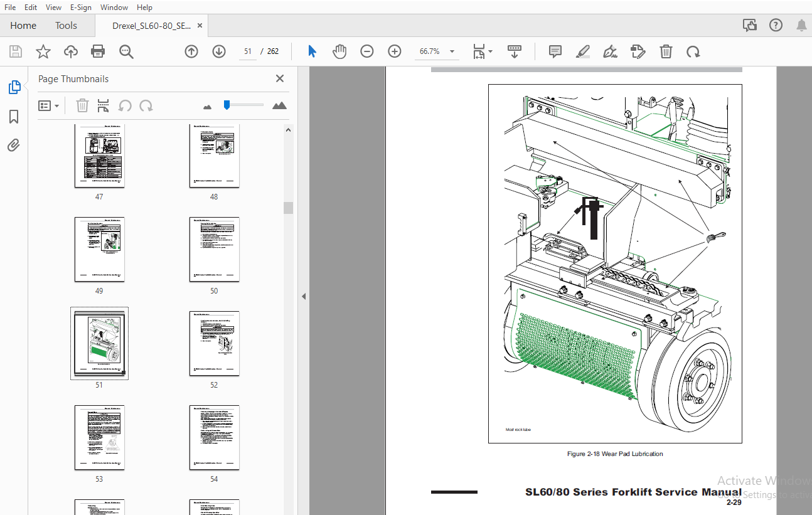Upload file to cloud icon
Image resolution: width=812 pixels, height=515 pixels.
[x=71, y=51]
